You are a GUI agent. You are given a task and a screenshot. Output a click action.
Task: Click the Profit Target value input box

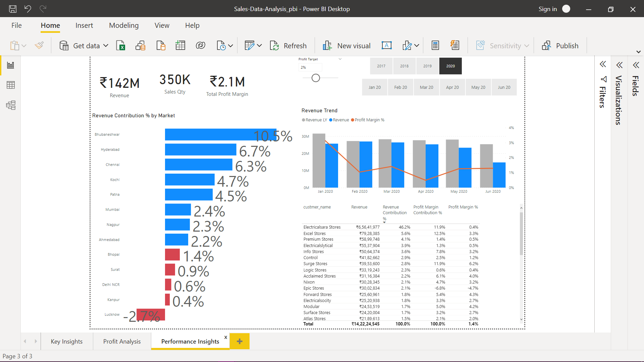point(310,67)
